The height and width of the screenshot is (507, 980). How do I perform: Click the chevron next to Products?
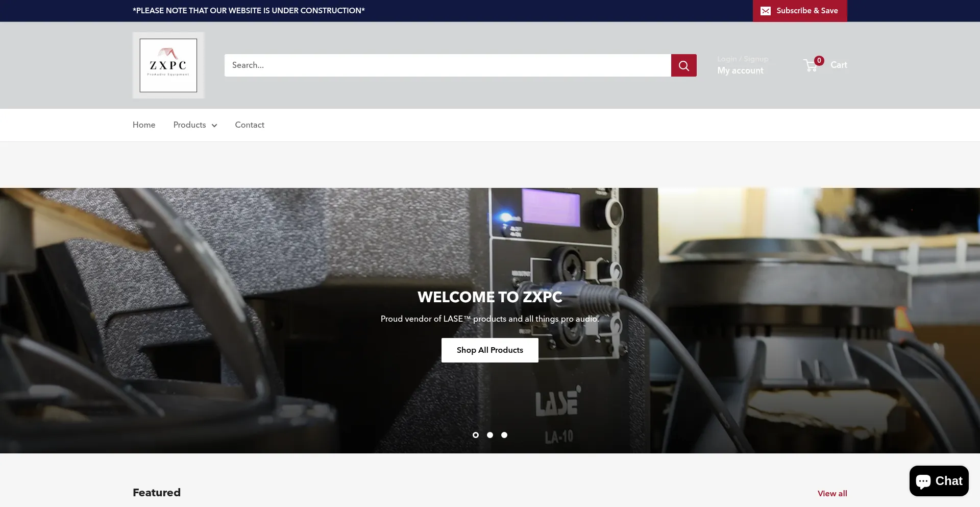click(x=214, y=126)
